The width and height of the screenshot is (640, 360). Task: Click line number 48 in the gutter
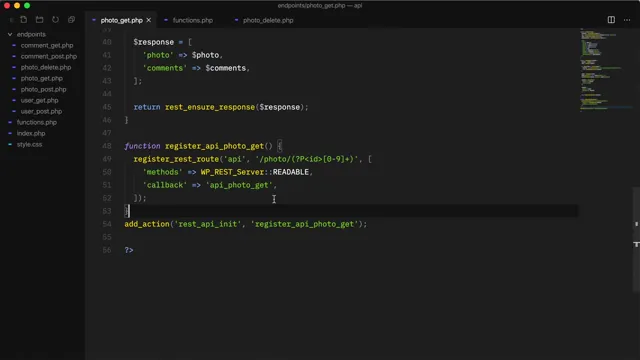107,146
